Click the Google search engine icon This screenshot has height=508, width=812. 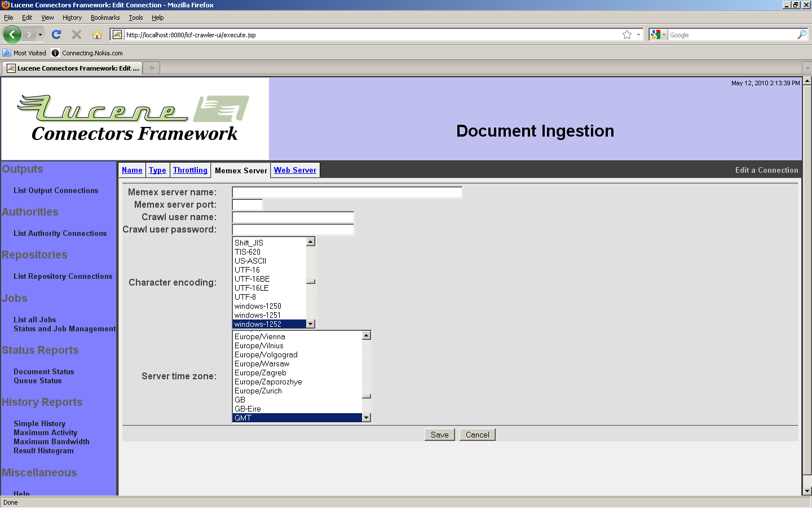click(655, 34)
